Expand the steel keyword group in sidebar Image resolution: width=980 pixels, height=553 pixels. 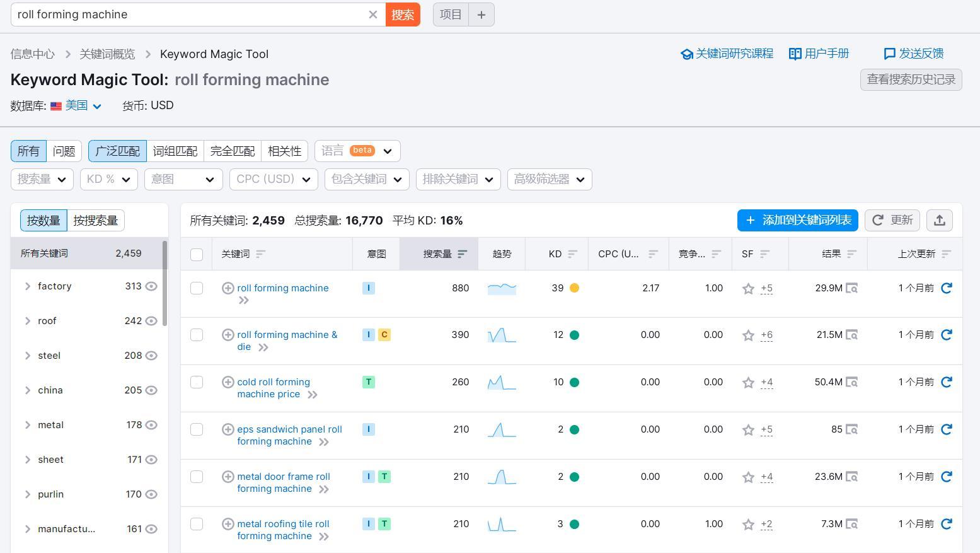pyautogui.click(x=28, y=355)
